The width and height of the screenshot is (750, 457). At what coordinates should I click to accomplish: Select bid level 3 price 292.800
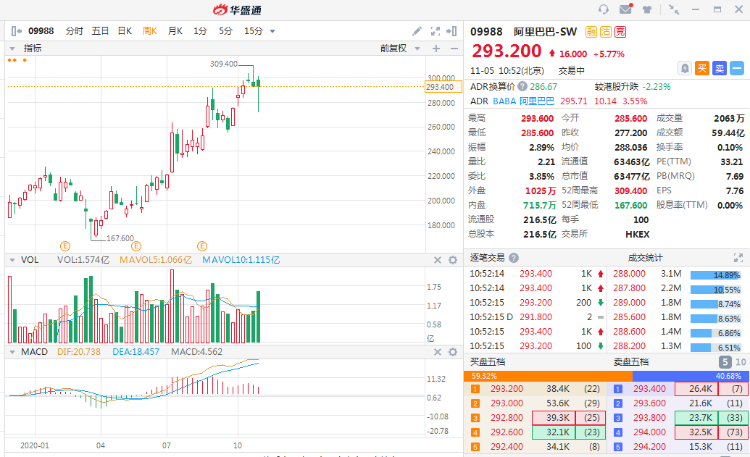point(507,418)
